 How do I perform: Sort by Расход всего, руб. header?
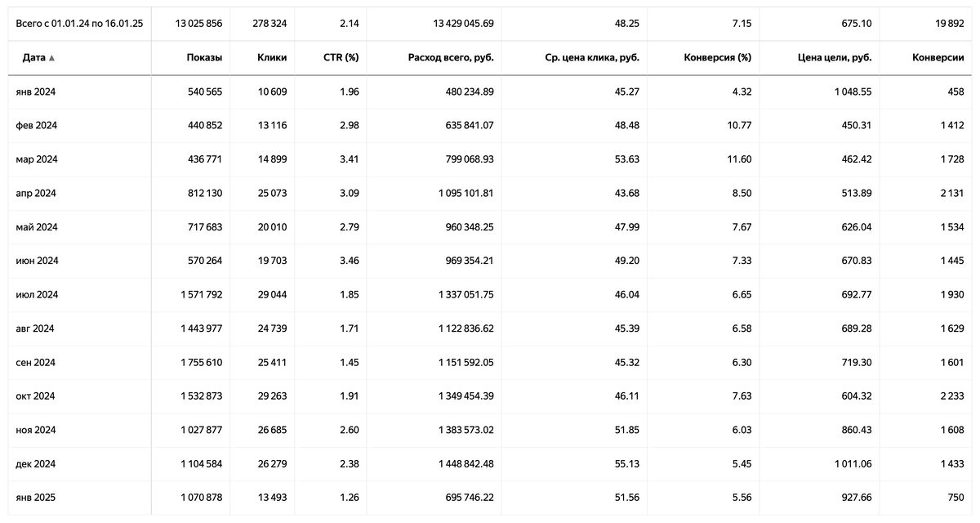(x=451, y=58)
